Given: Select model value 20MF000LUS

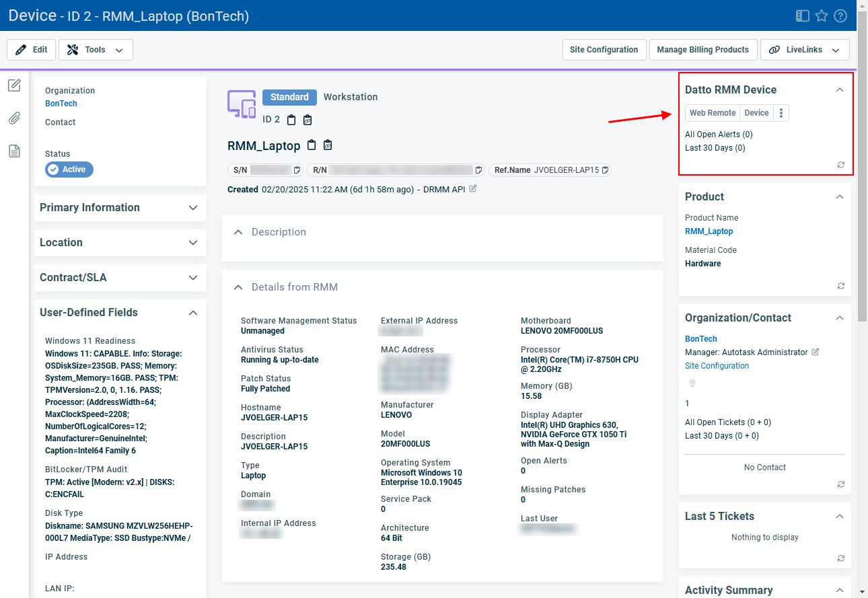Looking at the screenshot, I should (x=405, y=444).
